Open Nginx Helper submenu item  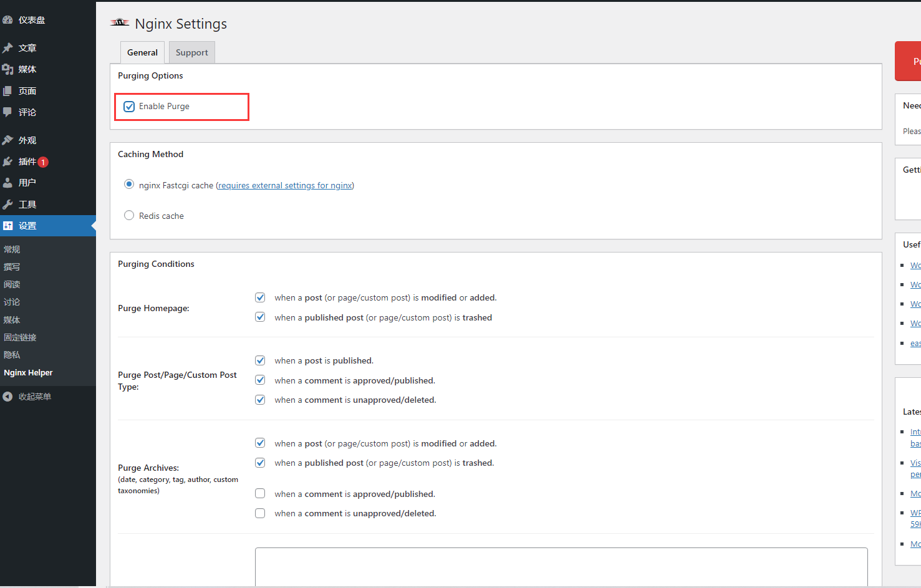[x=28, y=373]
